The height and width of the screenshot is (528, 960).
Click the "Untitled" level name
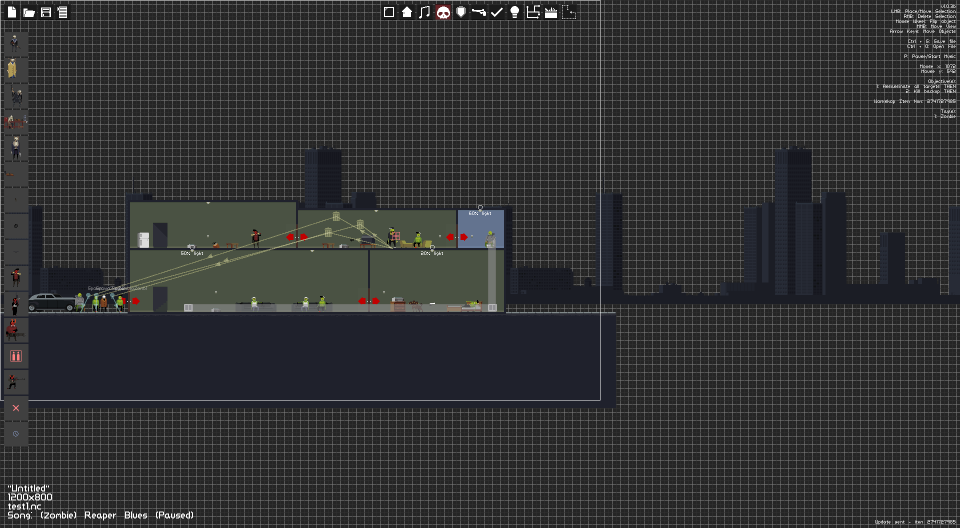coord(29,489)
